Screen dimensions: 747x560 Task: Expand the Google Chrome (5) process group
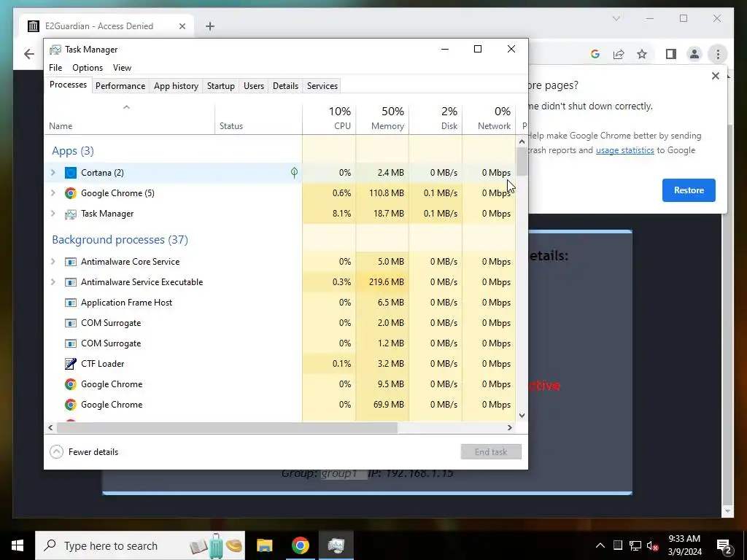[53, 192]
